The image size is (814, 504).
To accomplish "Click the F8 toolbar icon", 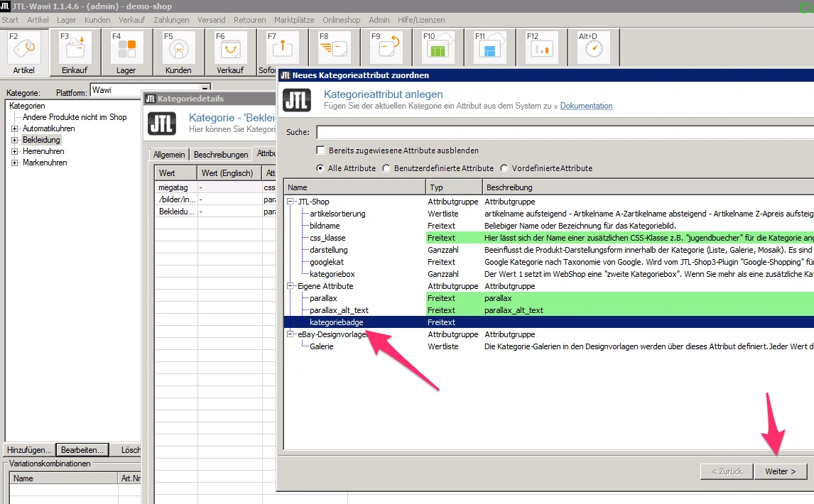I will pos(335,49).
